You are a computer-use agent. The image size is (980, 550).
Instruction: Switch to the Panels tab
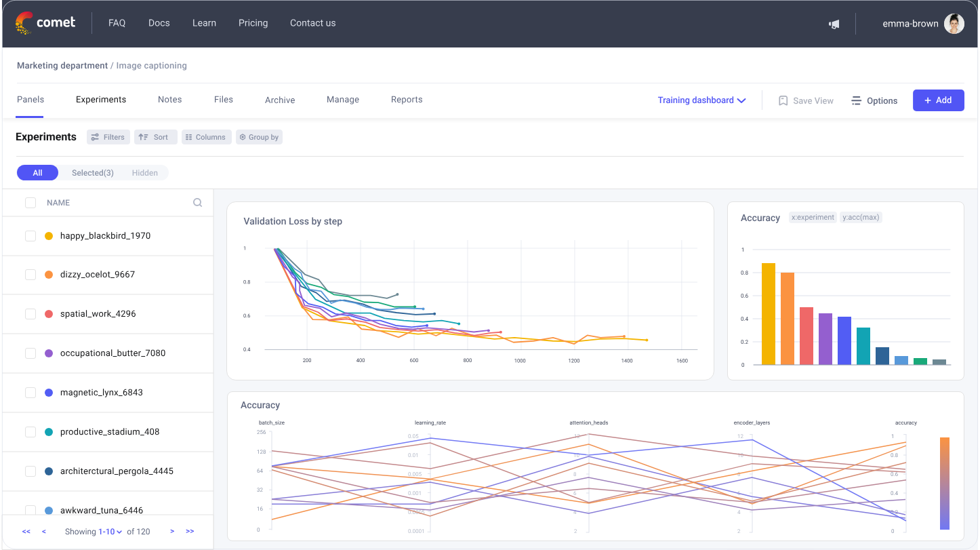tap(30, 100)
